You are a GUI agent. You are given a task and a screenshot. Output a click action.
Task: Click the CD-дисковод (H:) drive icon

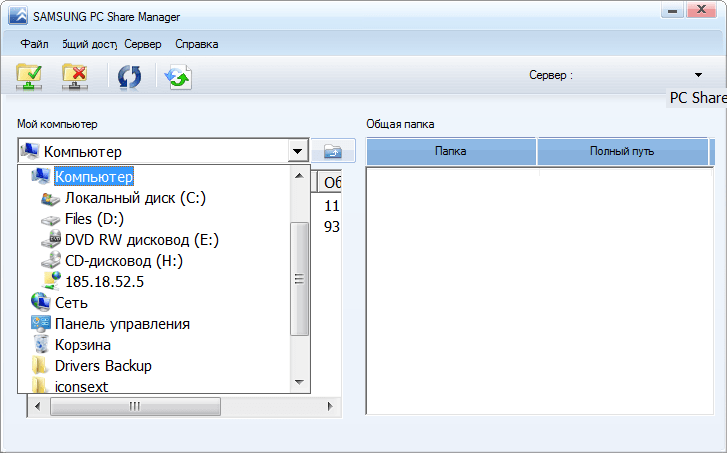pos(51,260)
